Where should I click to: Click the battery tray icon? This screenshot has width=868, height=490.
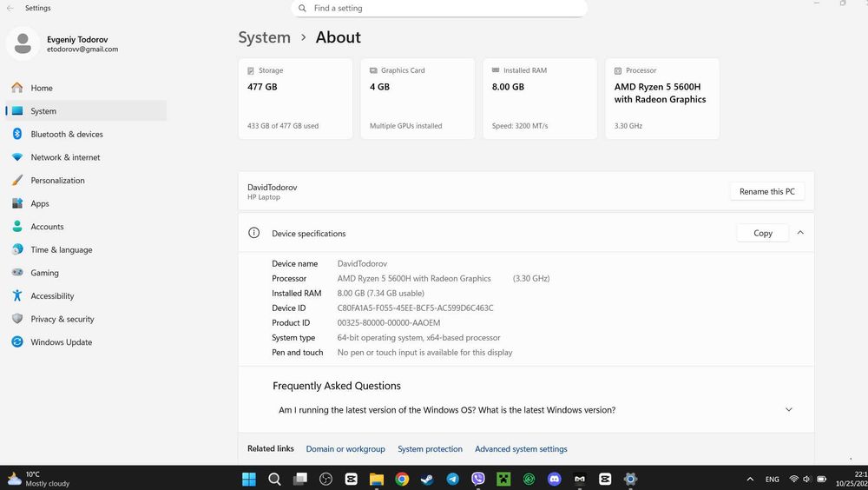tap(821, 479)
